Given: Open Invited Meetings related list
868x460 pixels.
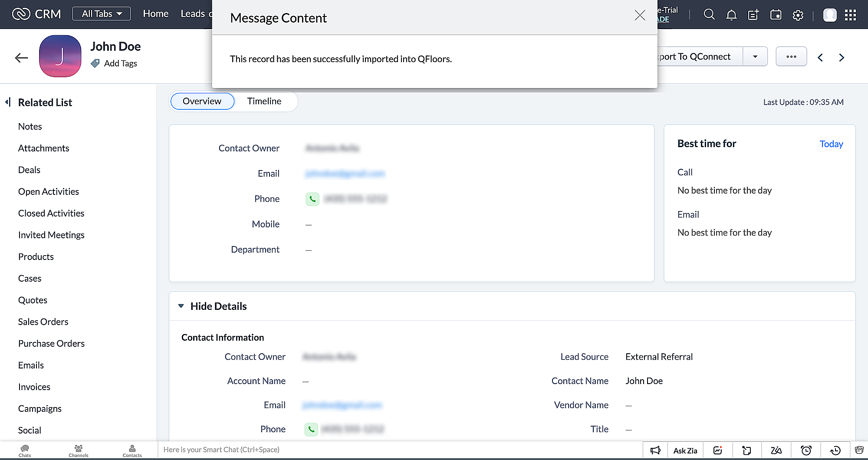Looking at the screenshot, I should point(51,235).
